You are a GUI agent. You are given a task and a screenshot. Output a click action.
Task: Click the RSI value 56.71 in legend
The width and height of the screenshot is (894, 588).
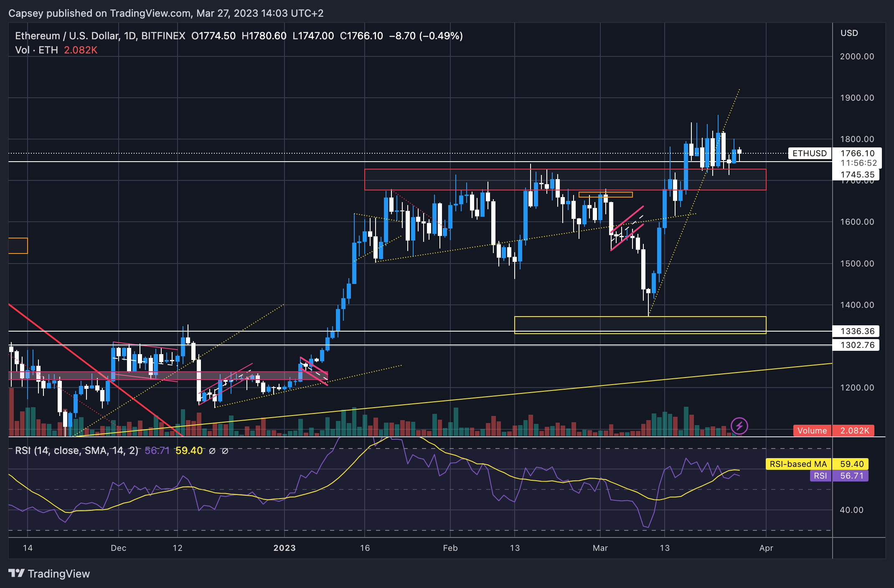(157, 451)
